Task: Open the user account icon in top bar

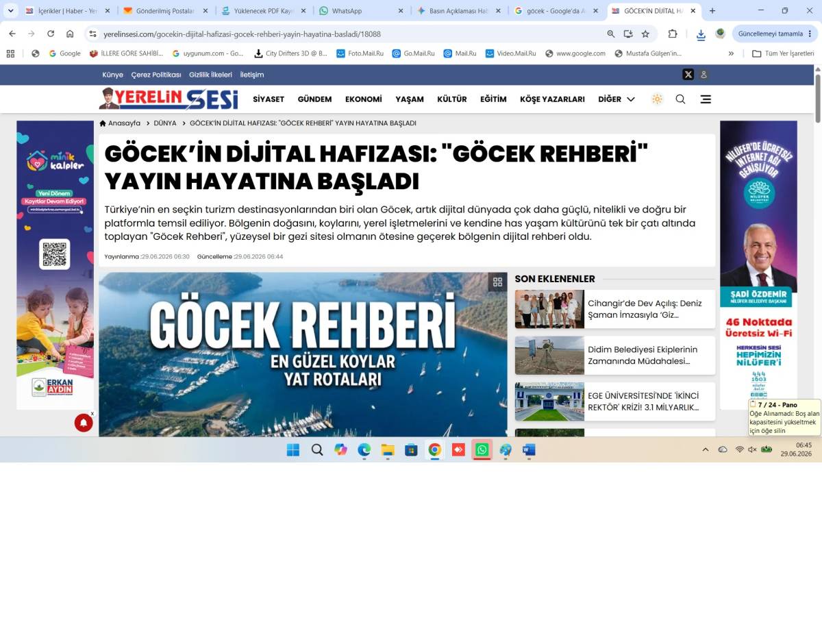Action: pyautogui.click(x=703, y=75)
